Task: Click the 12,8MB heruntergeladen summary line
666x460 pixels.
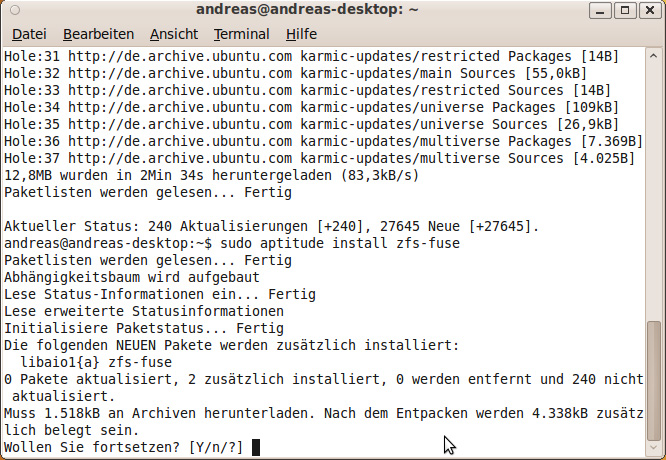Action: (x=212, y=175)
